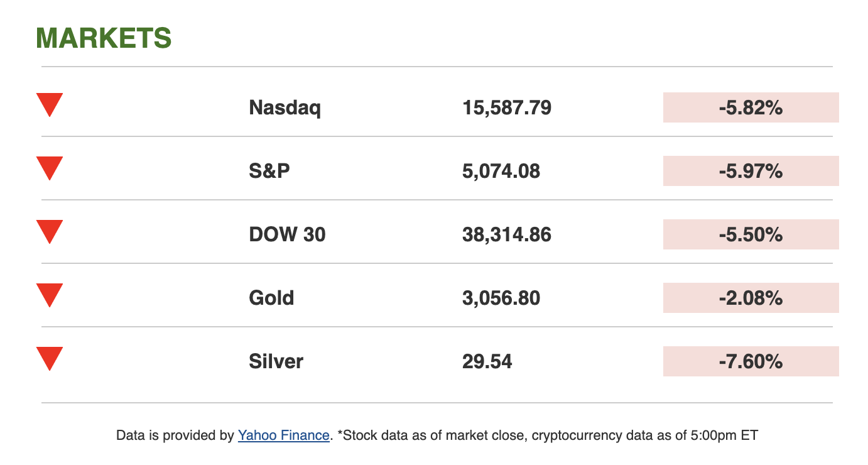Click the DOW 30 -5.50% change badge
Viewport: 868px width, 465px height.
751,234
